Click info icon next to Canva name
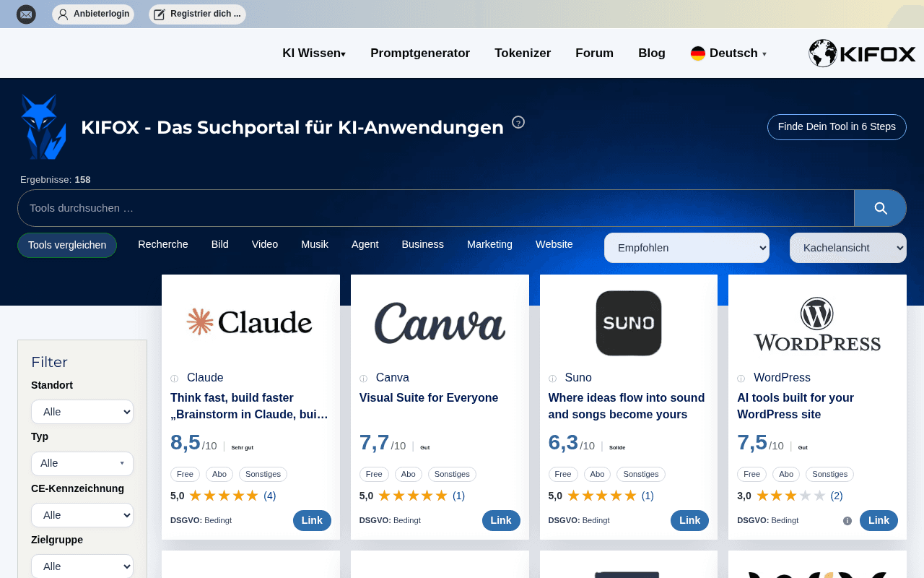This screenshot has height=578, width=924. pos(363,379)
